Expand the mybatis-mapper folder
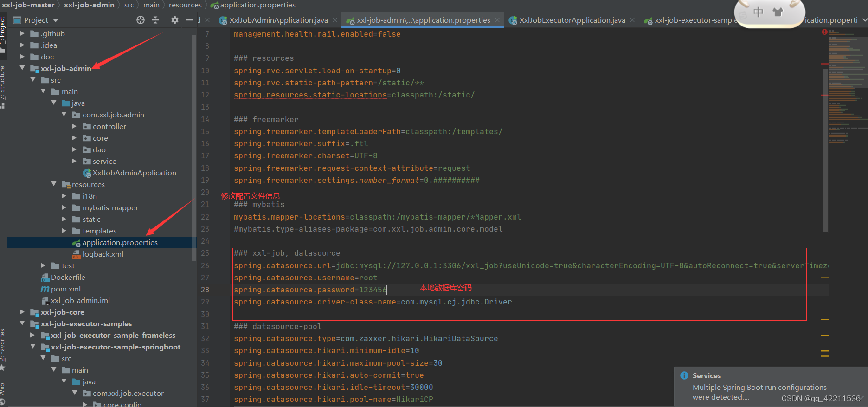 (64, 207)
